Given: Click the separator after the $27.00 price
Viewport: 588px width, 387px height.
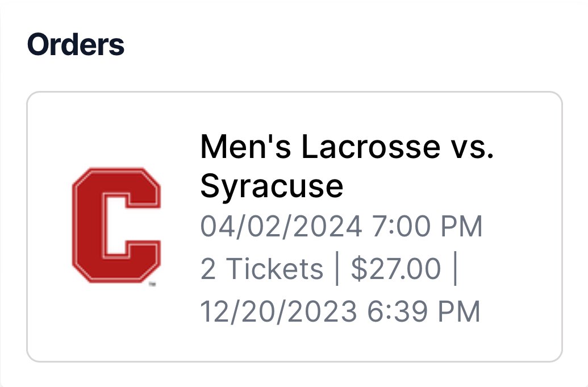Looking at the screenshot, I should pos(454,269).
